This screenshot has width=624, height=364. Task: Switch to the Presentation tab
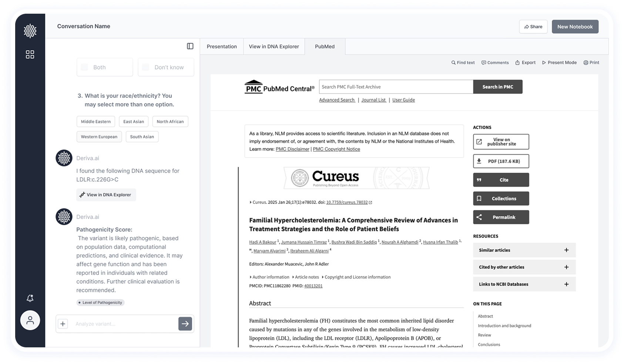pos(222,47)
